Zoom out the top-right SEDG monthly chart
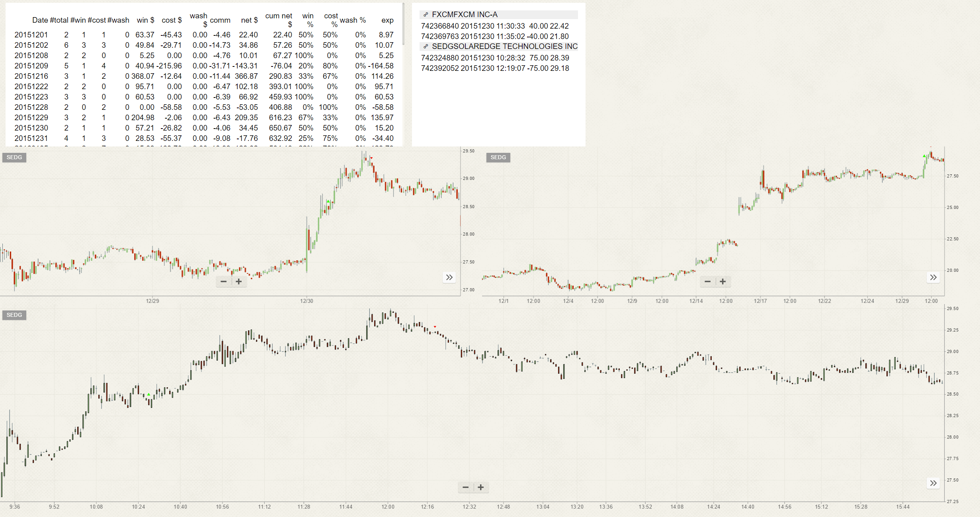The image size is (980, 517). (x=708, y=281)
